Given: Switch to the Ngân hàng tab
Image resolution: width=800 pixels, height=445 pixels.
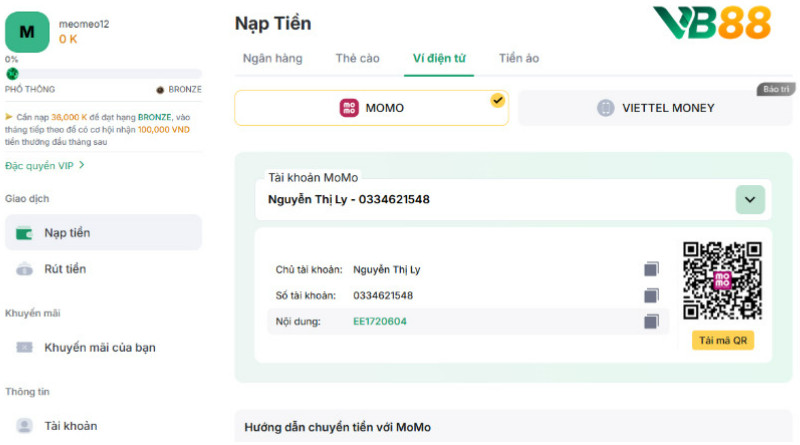Looking at the screenshot, I should tap(272, 58).
